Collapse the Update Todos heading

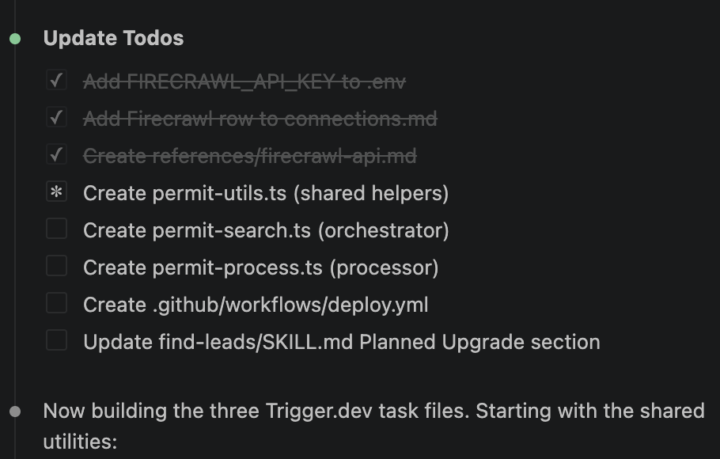coord(113,38)
